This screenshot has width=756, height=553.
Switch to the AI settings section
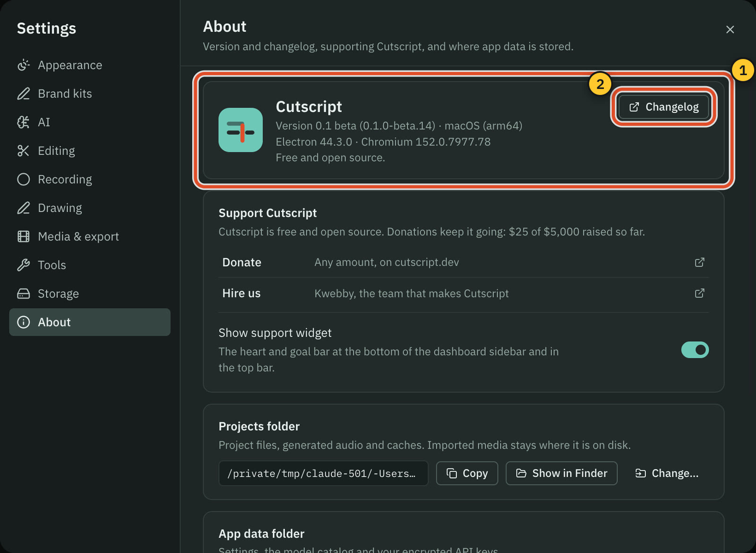click(x=90, y=122)
